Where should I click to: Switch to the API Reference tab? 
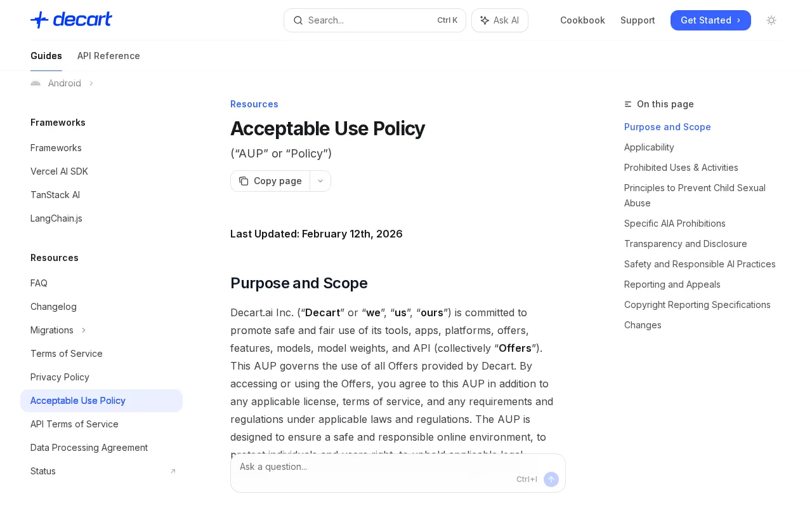click(x=108, y=56)
